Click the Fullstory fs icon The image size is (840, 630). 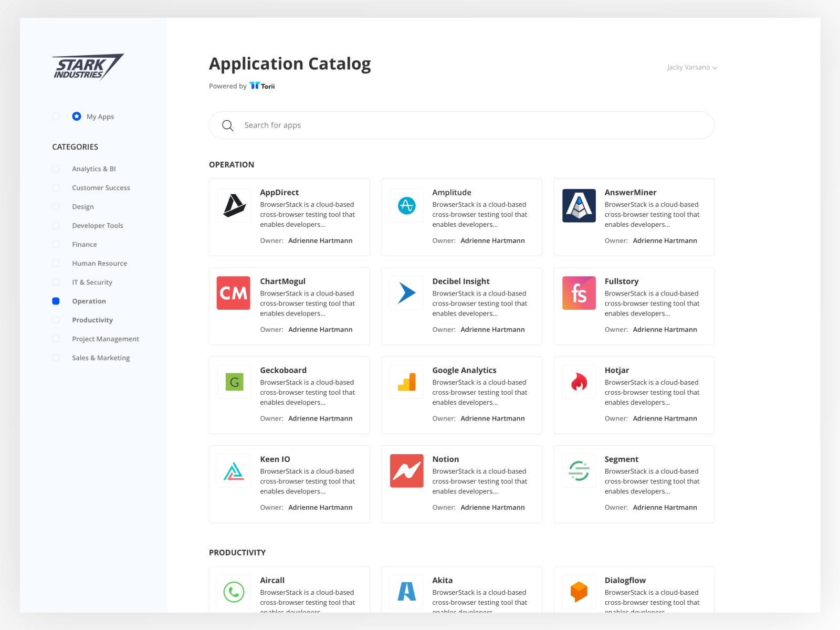[x=579, y=293]
